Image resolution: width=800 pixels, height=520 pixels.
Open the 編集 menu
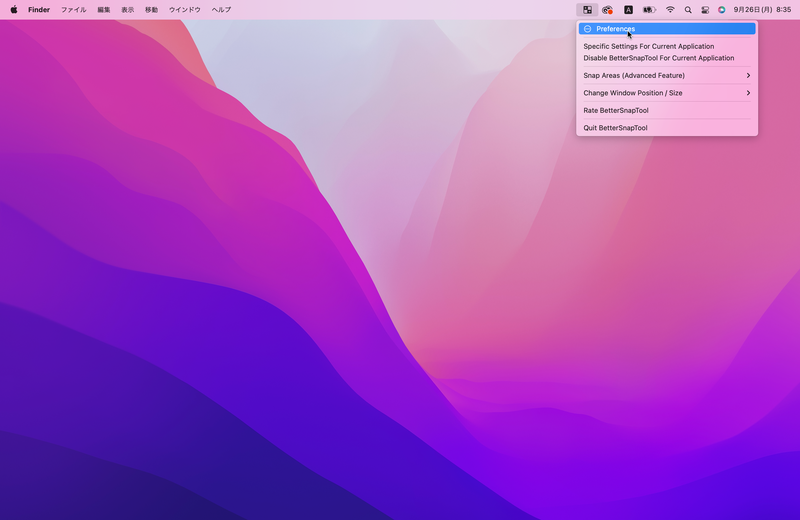[104, 10]
